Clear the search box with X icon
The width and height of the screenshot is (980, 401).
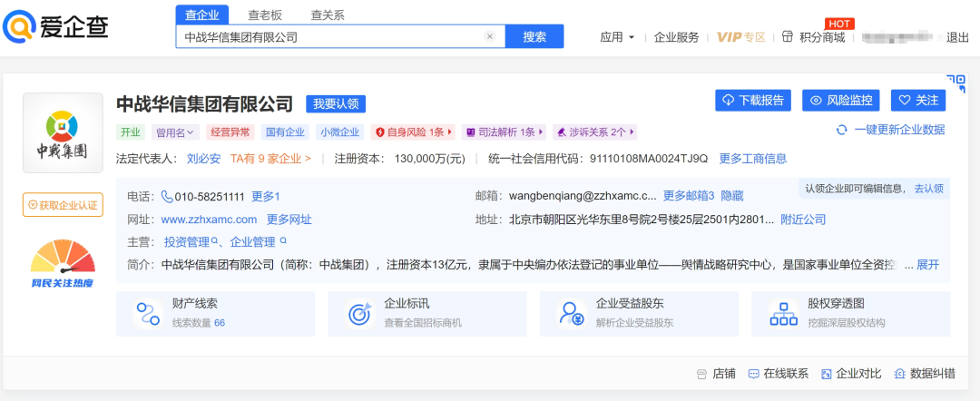(490, 37)
